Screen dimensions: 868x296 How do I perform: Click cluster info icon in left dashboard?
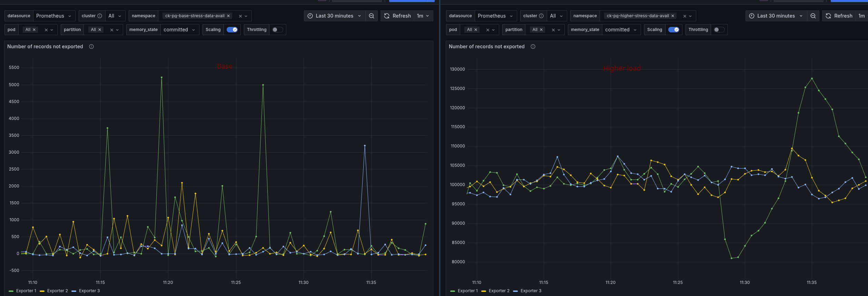click(100, 16)
